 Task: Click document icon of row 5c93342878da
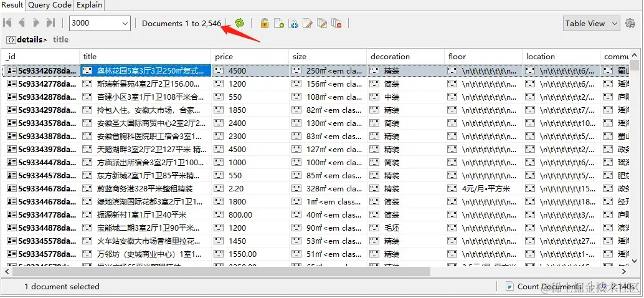pos(12,97)
